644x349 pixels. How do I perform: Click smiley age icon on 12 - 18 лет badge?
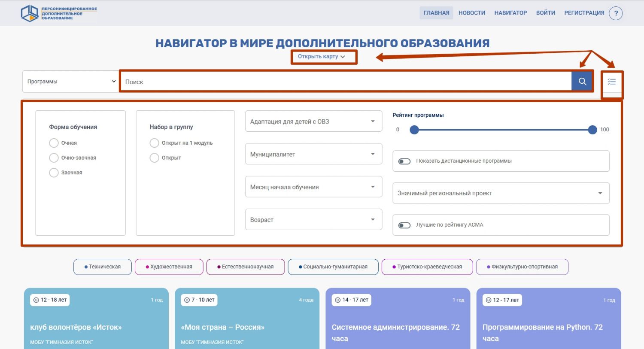36,300
